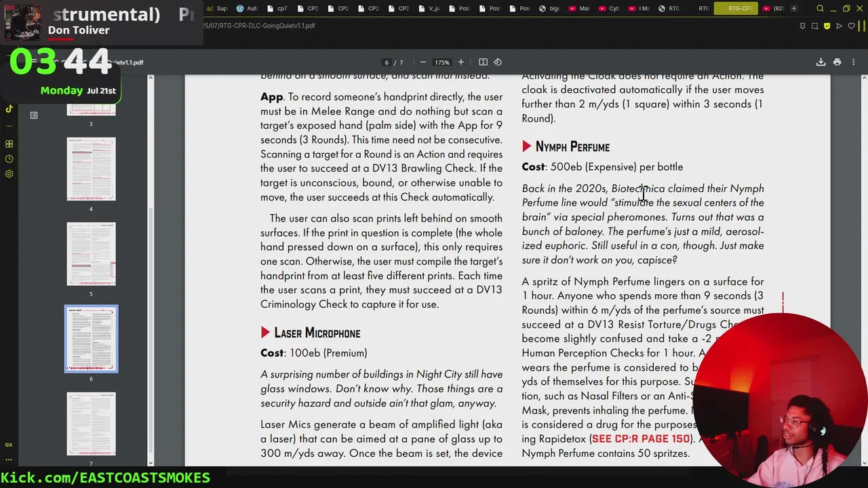Image resolution: width=868 pixels, height=488 pixels.
Task: Select page 4 thumbnail
Action: click(91, 169)
